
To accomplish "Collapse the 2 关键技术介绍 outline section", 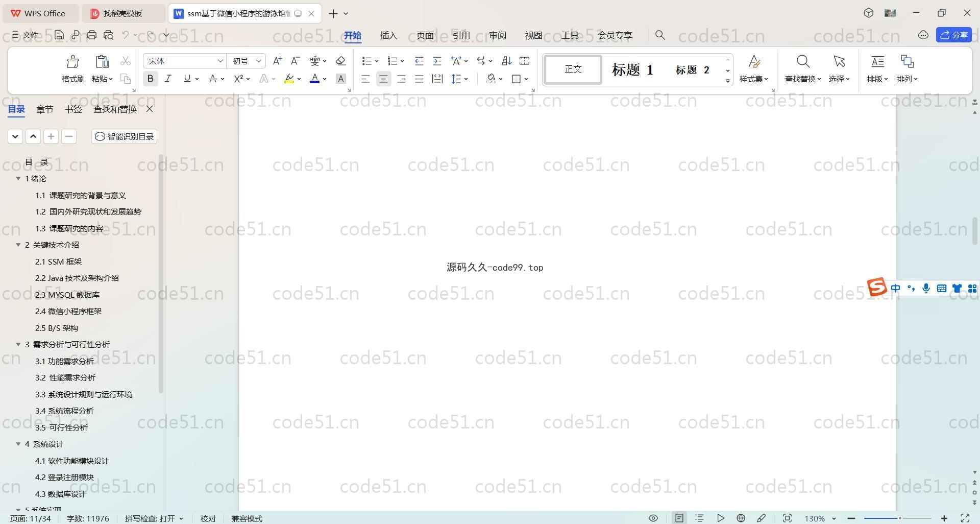I will coord(18,245).
